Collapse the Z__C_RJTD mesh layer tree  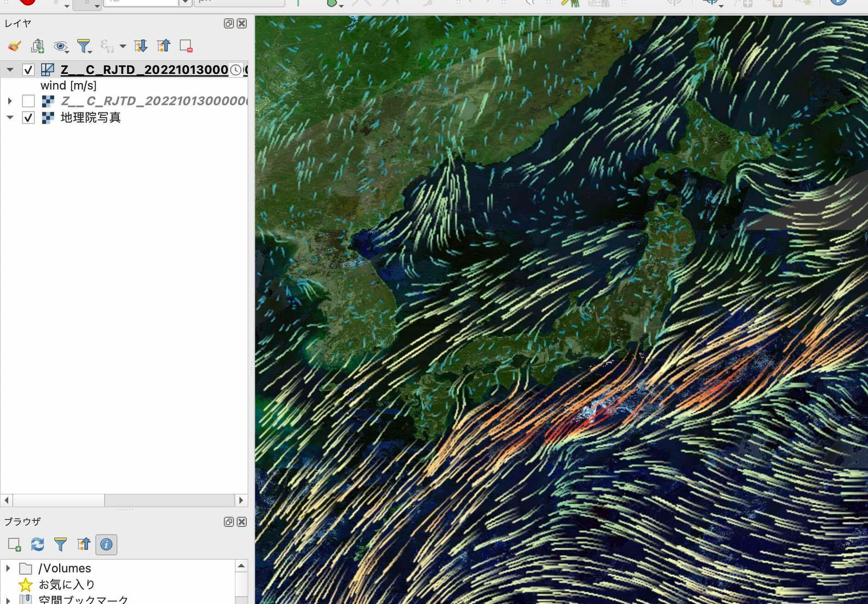(10, 69)
